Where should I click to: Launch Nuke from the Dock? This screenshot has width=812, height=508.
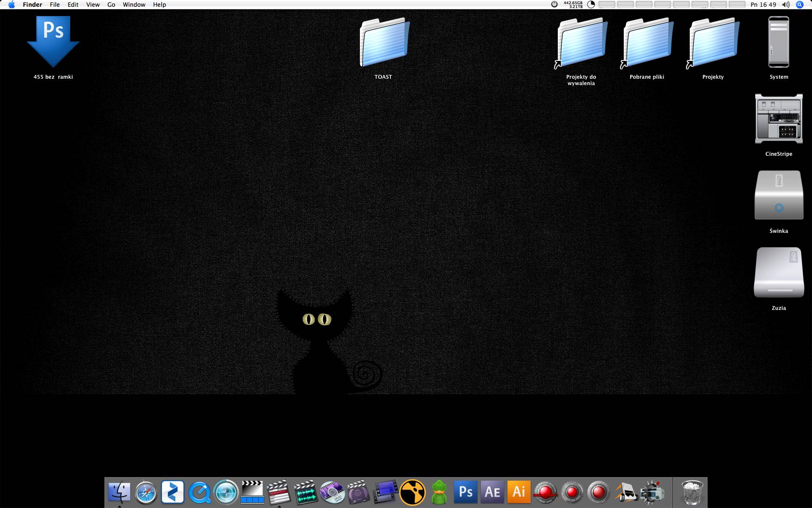point(412,492)
